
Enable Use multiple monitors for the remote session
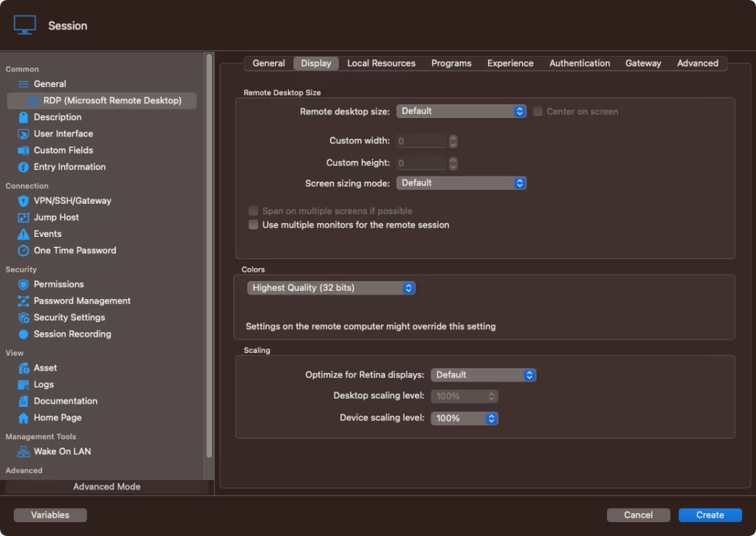pos(252,225)
